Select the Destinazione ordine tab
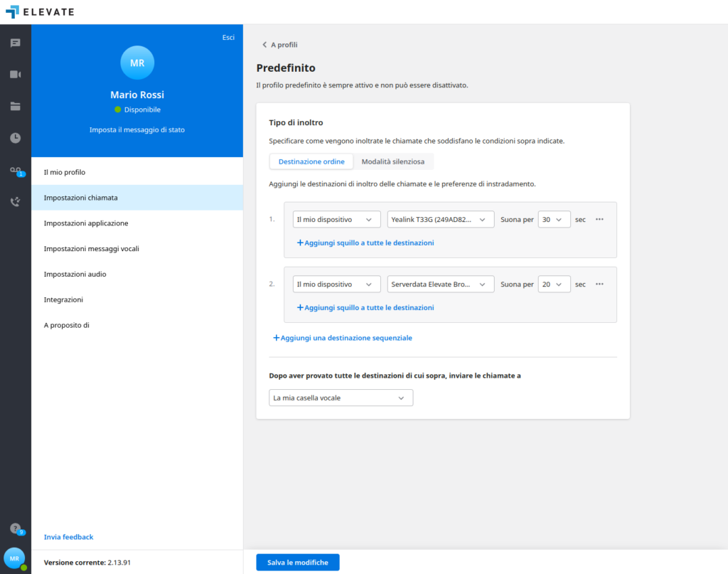Screen dimensions: 728x574 311,161
